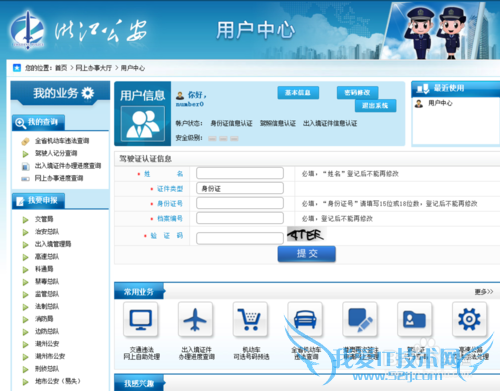This screenshot has width=500, height=391.
Task: Click the download icon in 最近使用 header
Action: (x=423, y=89)
